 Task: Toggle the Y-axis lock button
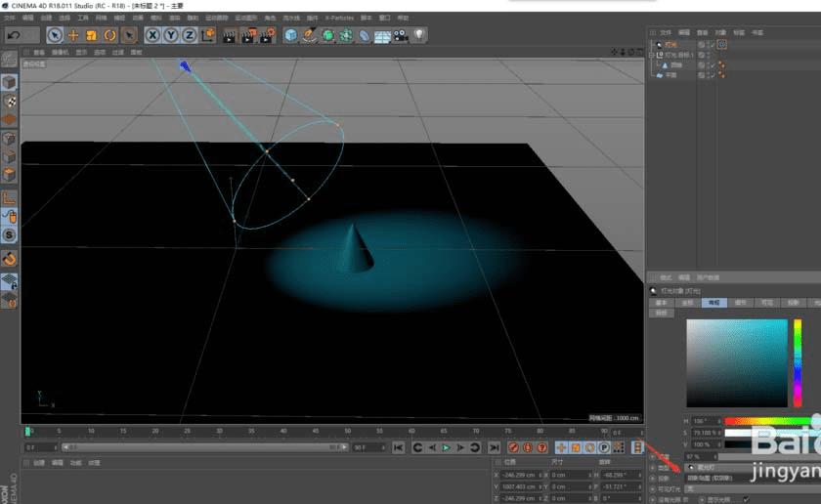(171, 35)
